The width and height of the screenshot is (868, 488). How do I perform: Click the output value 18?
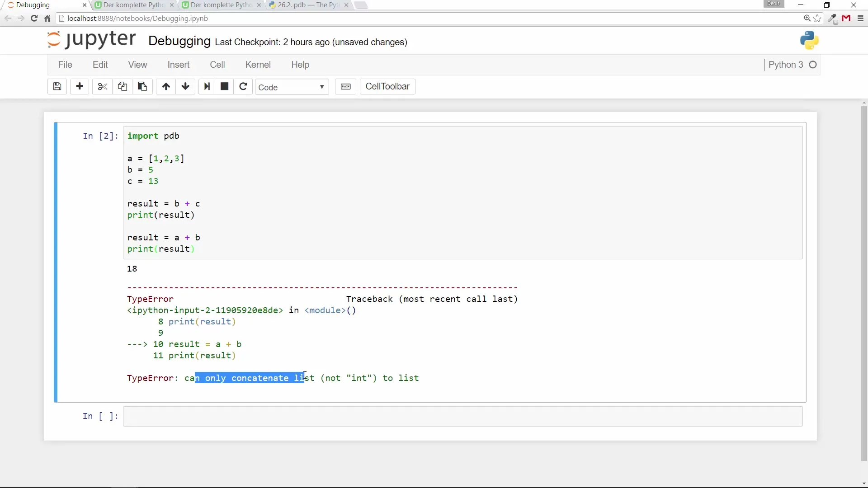tap(132, 269)
